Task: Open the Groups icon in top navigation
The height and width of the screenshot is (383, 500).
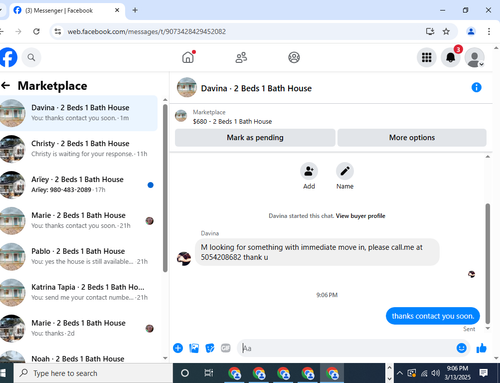Action: pos(294,57)
